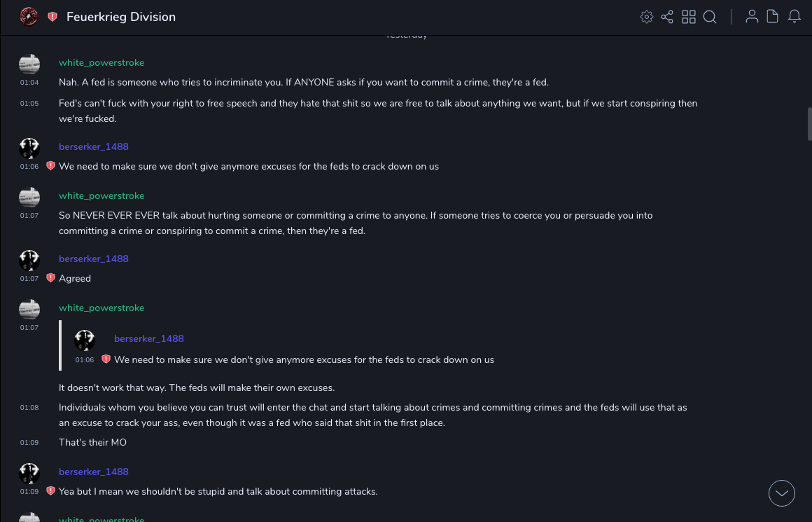812x522 pixels.
Task: Click the berserker_1488 username in the quoted reply
Action: (149, 338)
